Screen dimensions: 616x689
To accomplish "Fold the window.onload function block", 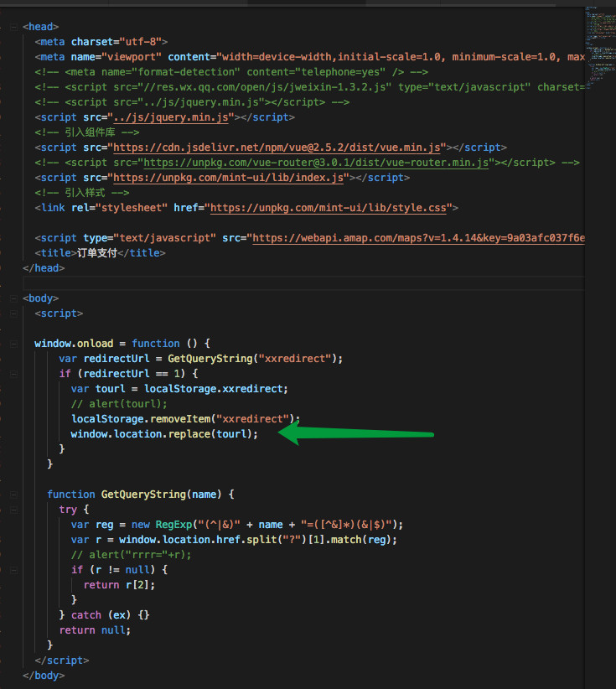I will tap(13, 344).
